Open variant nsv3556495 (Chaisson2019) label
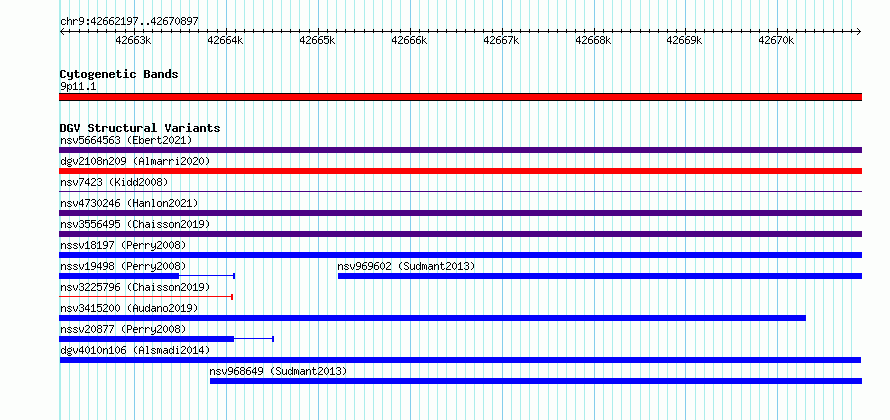This screenshot has height=420, width=890. click(x=135, y=224)
